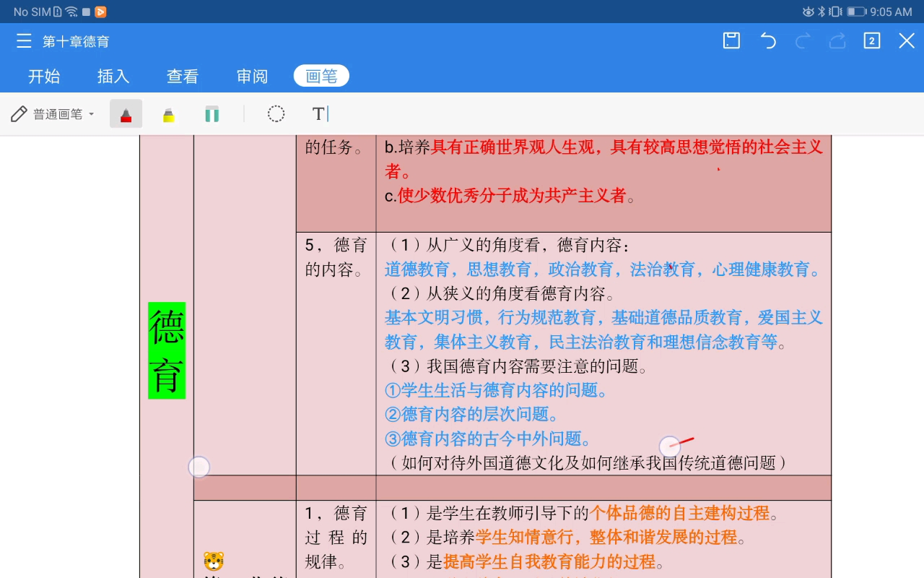Tap the round cursor handle near the red stroke
Screen dimensions: 924x578
pos(670,447)
